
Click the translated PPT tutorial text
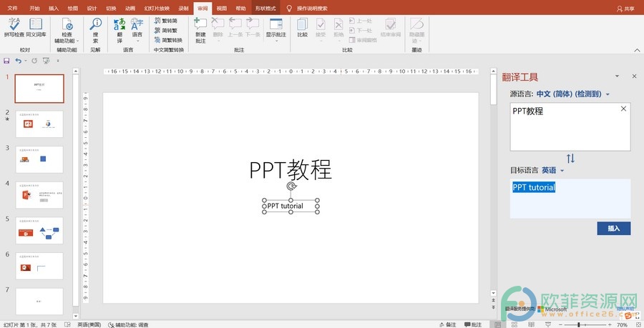534,187
